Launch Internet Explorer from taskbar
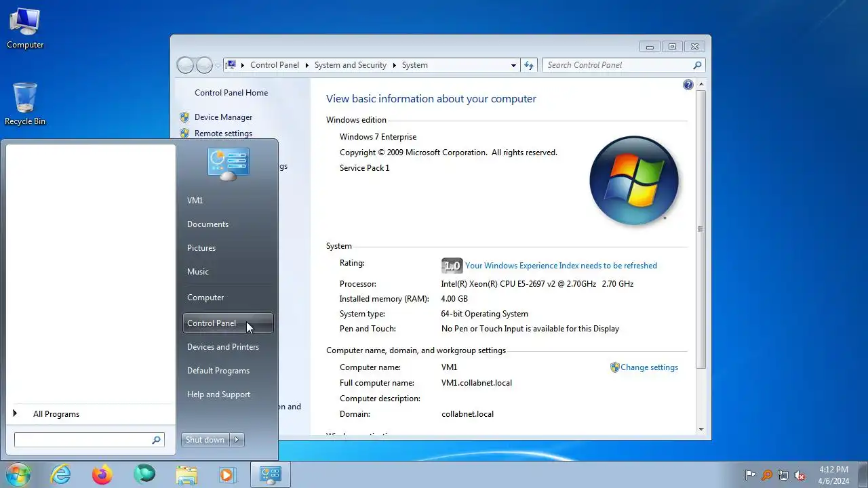This screenshot has width=868, height=488. [x=61, y=474]
